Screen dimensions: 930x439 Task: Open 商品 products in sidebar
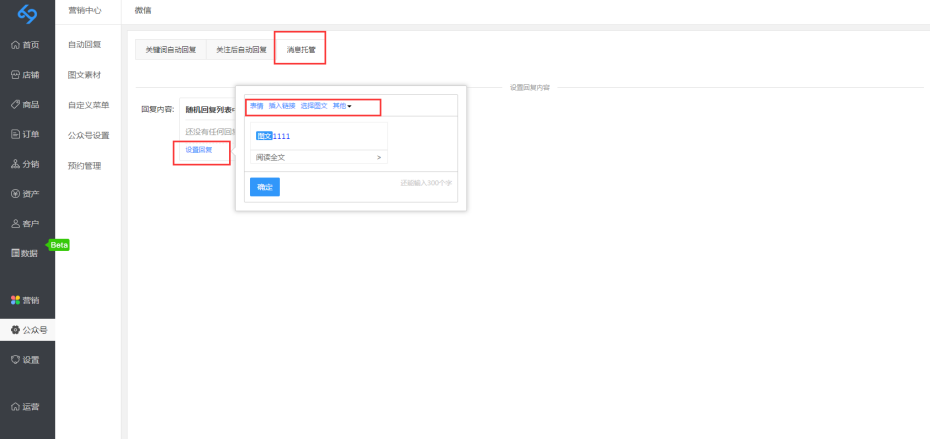coord(27,104)
